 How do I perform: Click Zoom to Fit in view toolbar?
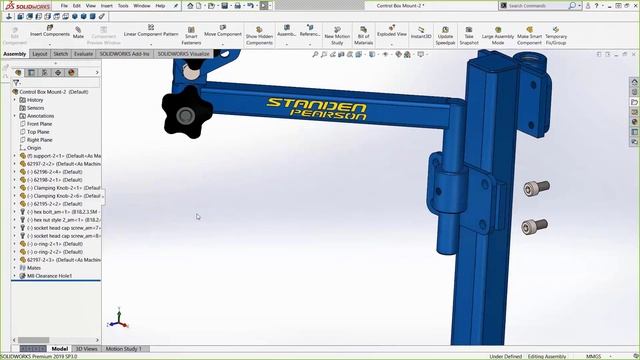315,54
